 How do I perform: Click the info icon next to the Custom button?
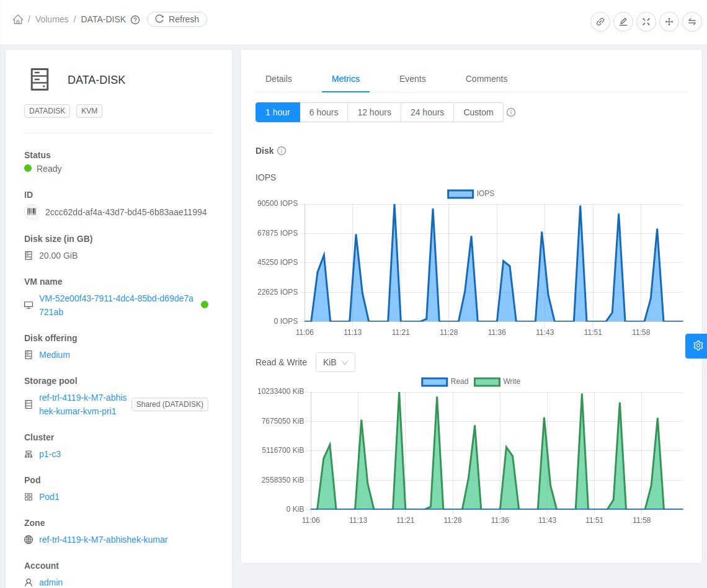pyautogui.click(x=510, y=112)
